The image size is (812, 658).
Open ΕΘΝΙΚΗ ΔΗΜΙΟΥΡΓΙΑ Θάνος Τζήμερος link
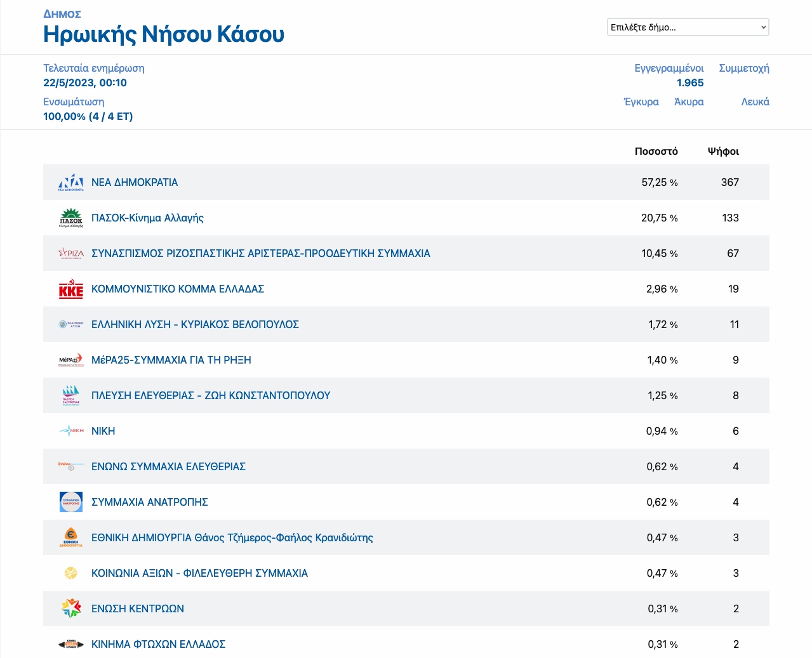coord(232,537)
